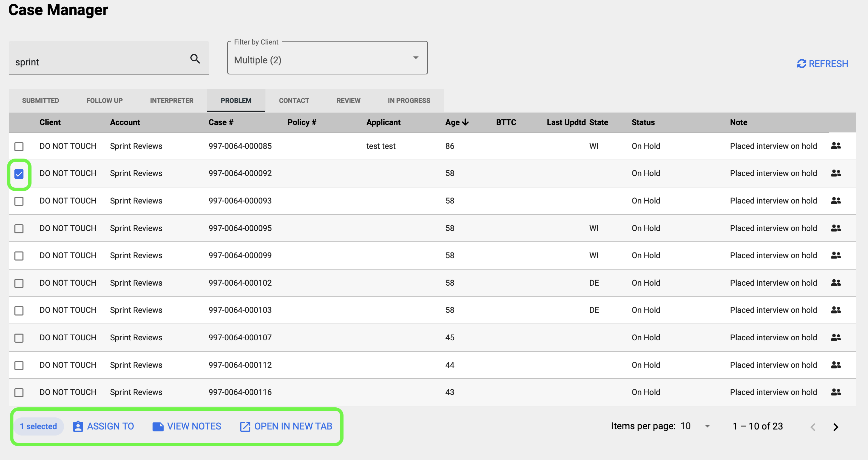Viewport: 868px width, 460px height.
Task: Sort by Applicant column header
Action: pyautogui.click(x=383, y=122)
